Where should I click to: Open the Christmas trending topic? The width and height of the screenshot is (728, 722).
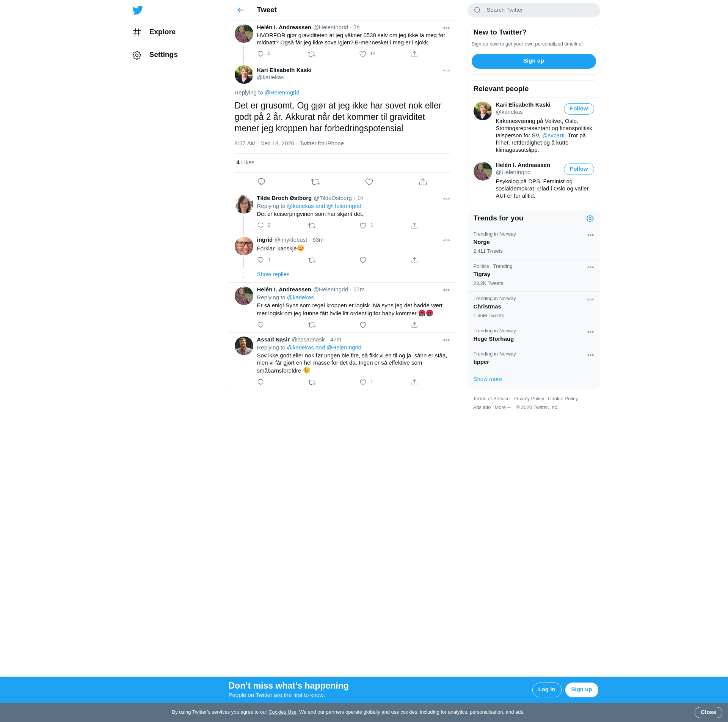[x=487, y=307]
